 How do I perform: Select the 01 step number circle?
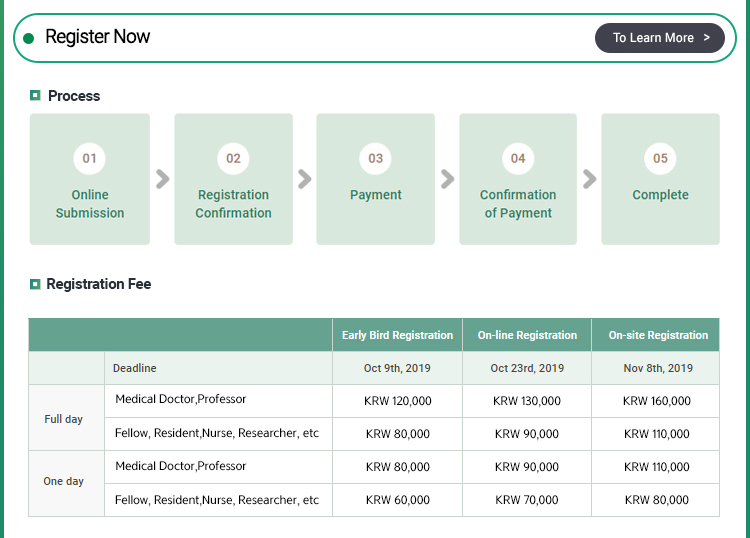[90, 158]
